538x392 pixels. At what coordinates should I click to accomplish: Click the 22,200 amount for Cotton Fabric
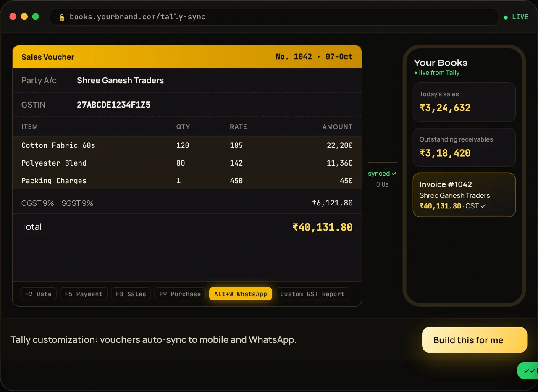340,145
